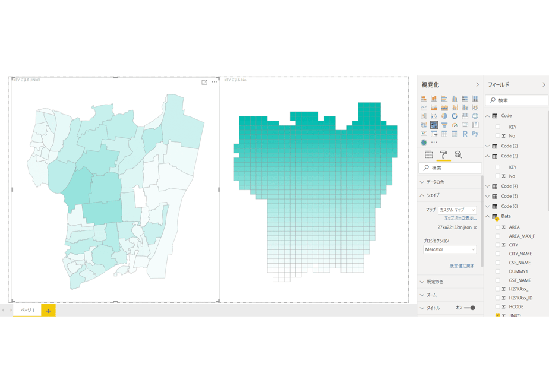Expand the Code (2) table

click(487, 146)
